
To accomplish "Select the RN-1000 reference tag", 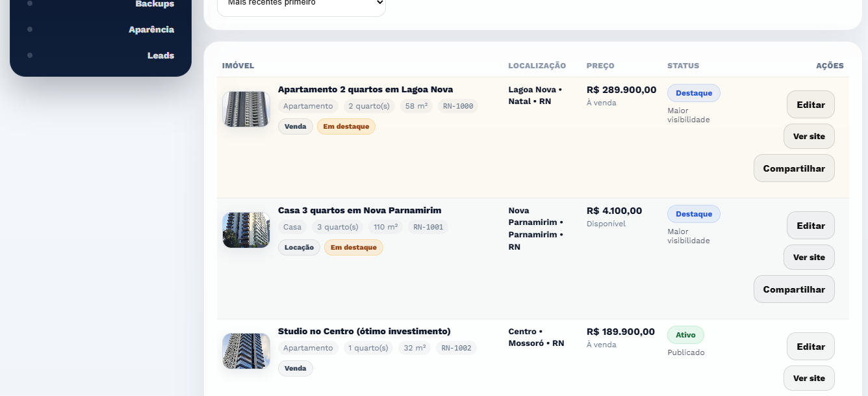I will pyautogui.click(x=457, y=105).
